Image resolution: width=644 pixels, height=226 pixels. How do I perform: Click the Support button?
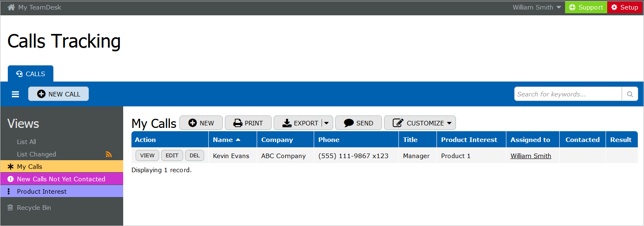pos(586,7)
